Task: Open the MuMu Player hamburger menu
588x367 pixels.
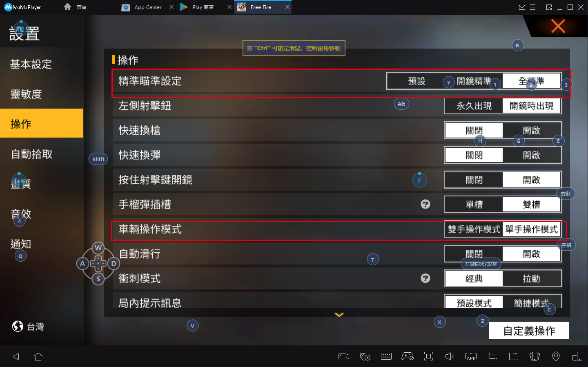Action: [x=533, y=7]
